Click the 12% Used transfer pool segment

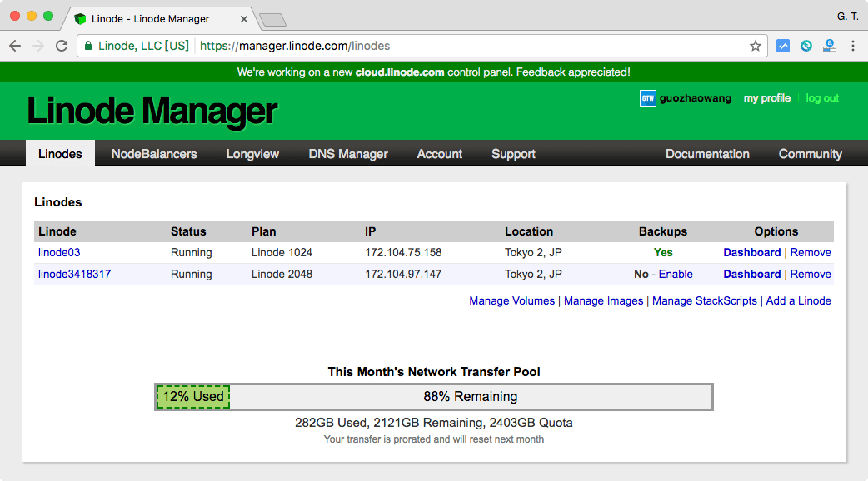[x=192, y=397]
